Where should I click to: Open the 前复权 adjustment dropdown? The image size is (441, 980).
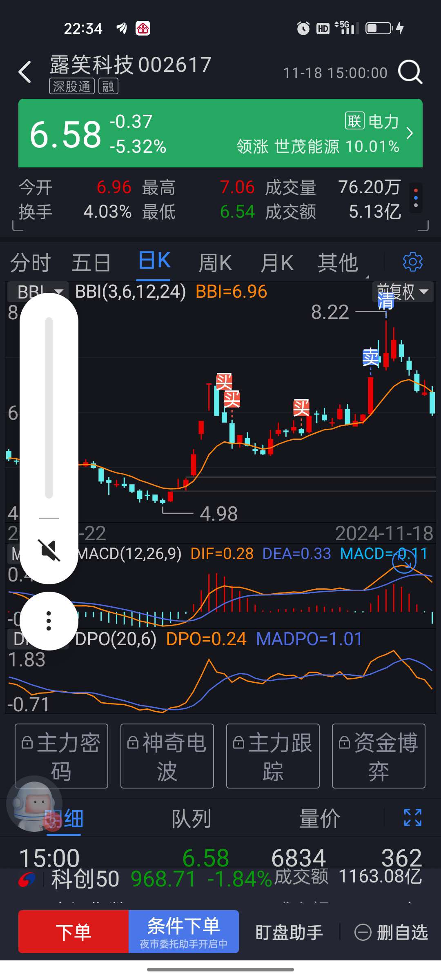(x=403, y=292)
